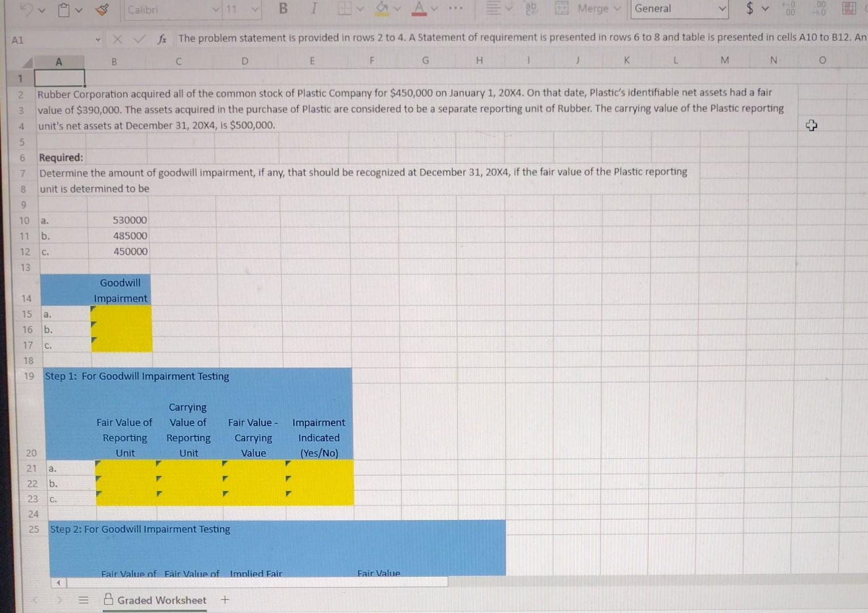Add a new sheet with the plus button
The image size is (868, 613).
225,599
